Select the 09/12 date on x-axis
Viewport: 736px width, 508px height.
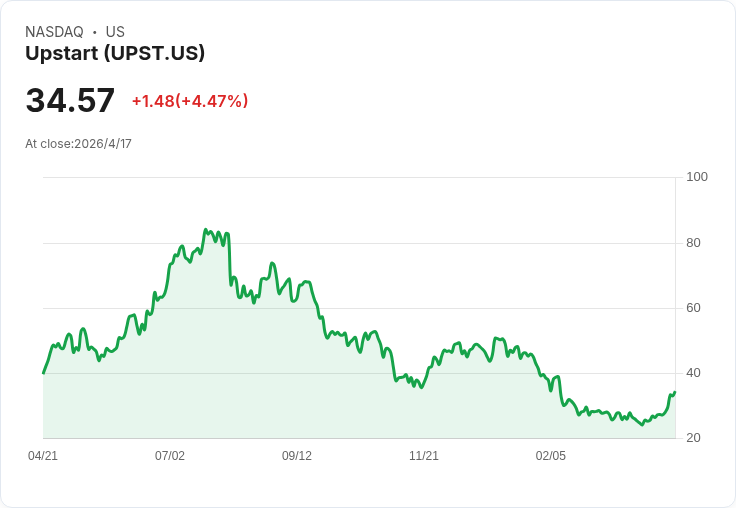pos(297,456)
